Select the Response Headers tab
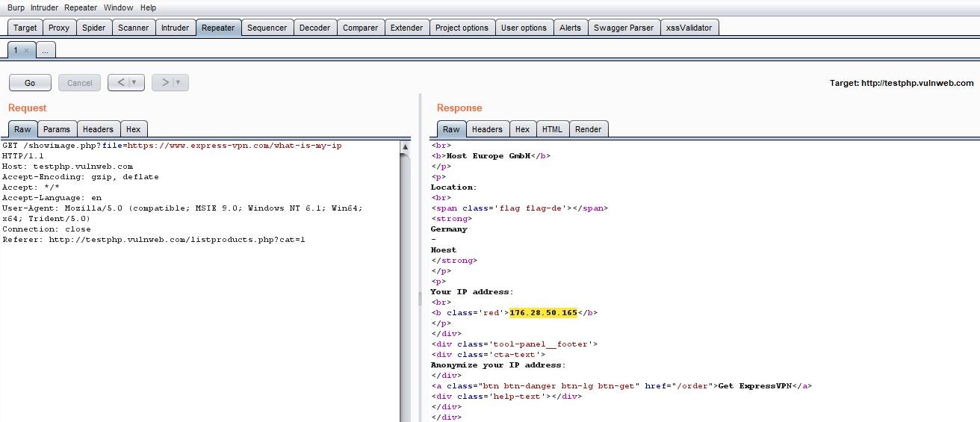Viewport: 980px width, 422px height. click(x=487, y=129)
